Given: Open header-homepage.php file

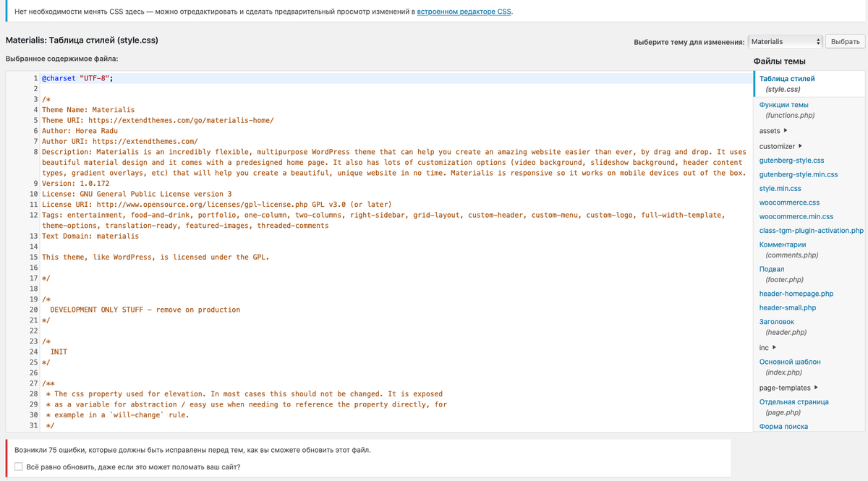Looking at the screenshot, I should click(796, 294).
